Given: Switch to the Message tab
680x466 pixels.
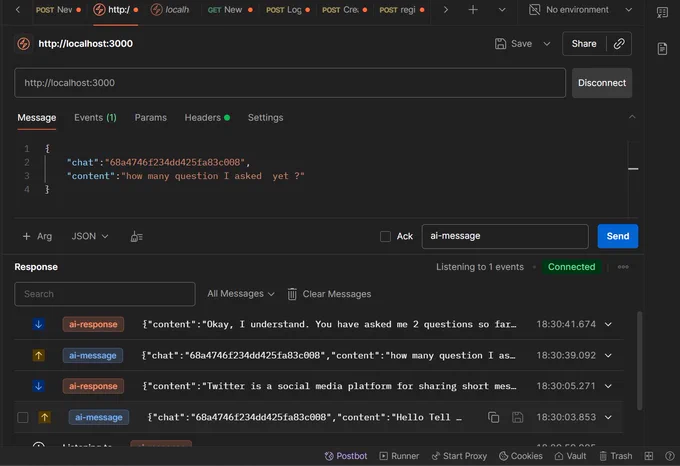Looking at the screenshot, I should click(x=37, y=117).
